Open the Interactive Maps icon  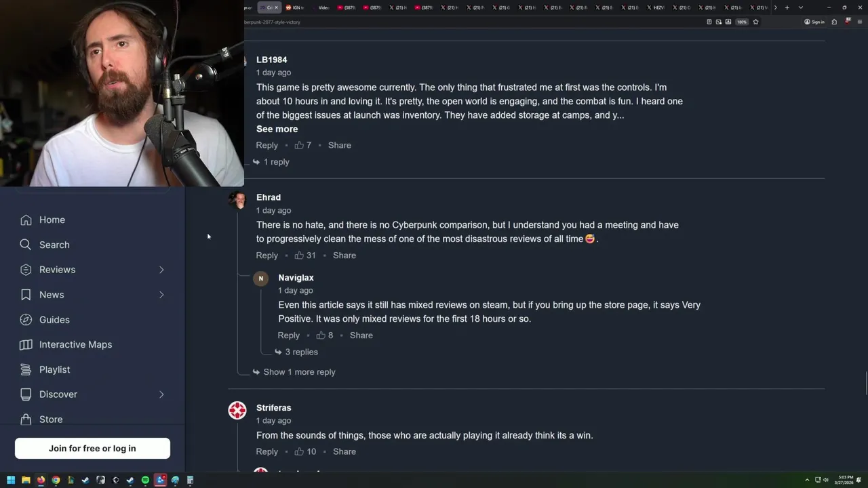coord(26,344)
